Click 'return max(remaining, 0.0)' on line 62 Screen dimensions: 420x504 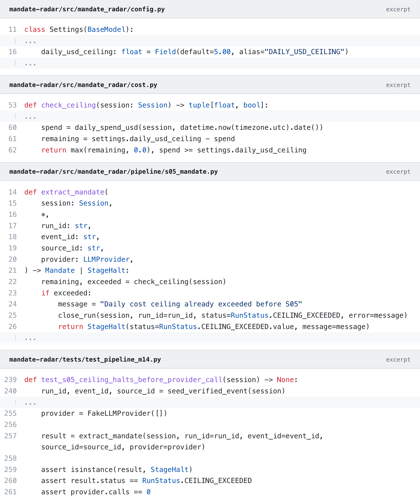pyautogui.click(x=96, y=150)
